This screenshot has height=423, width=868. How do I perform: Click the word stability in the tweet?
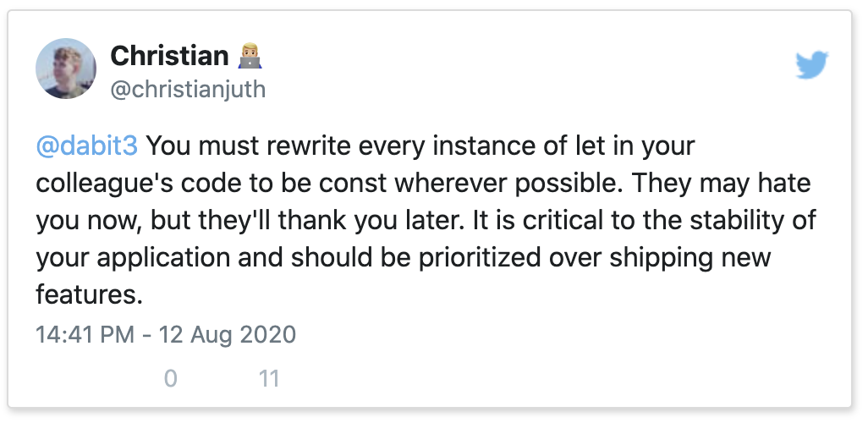tap(736, 221)
